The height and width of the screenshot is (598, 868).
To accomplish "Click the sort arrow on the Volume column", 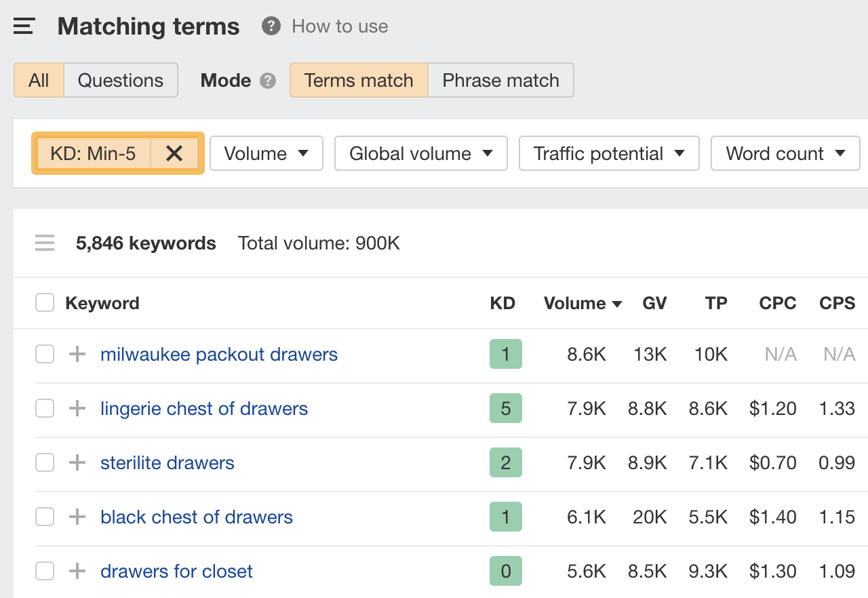I will pos(616,304).
